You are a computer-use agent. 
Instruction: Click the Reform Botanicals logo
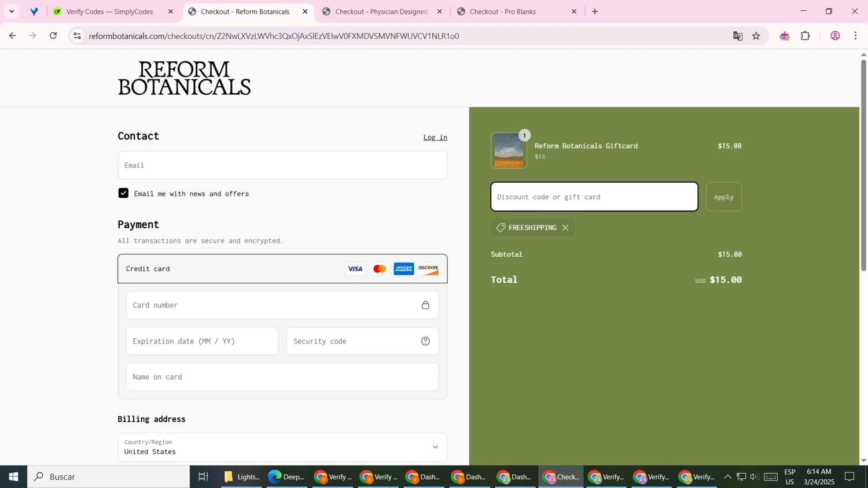coord(184,78)
